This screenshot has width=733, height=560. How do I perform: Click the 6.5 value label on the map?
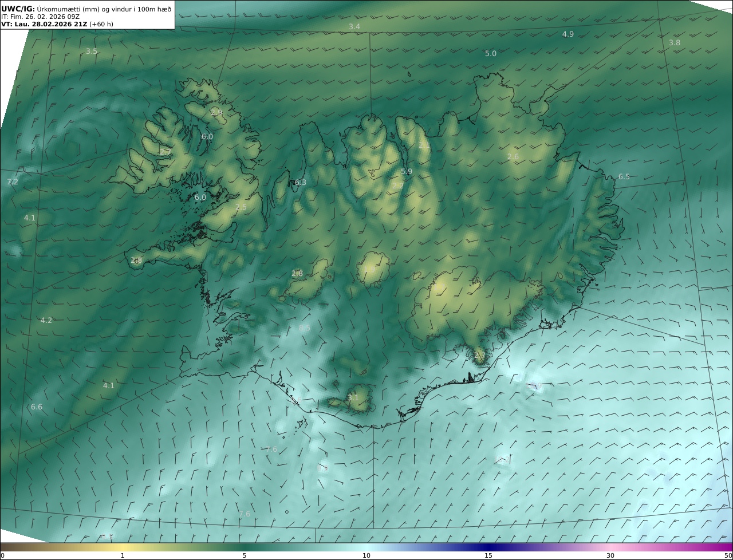pos(624,177)
